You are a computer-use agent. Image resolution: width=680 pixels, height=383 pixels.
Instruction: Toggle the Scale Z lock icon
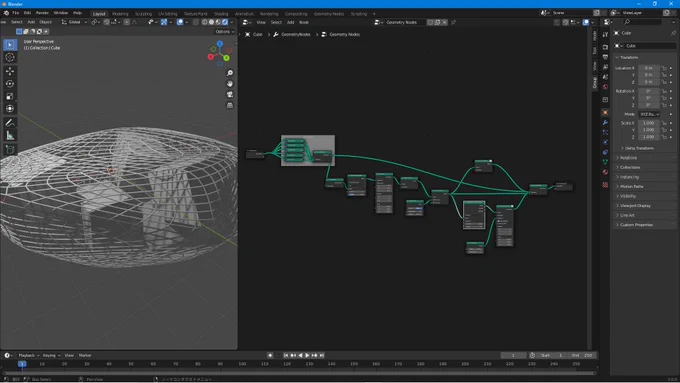[x=664, y=137]
